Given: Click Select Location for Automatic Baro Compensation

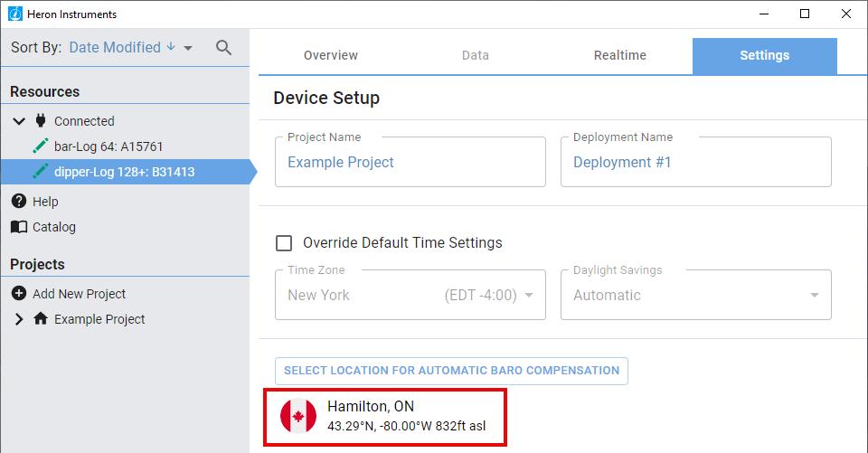Looking at the screenshot, I should pyautogui.click(x=451, y=371).
